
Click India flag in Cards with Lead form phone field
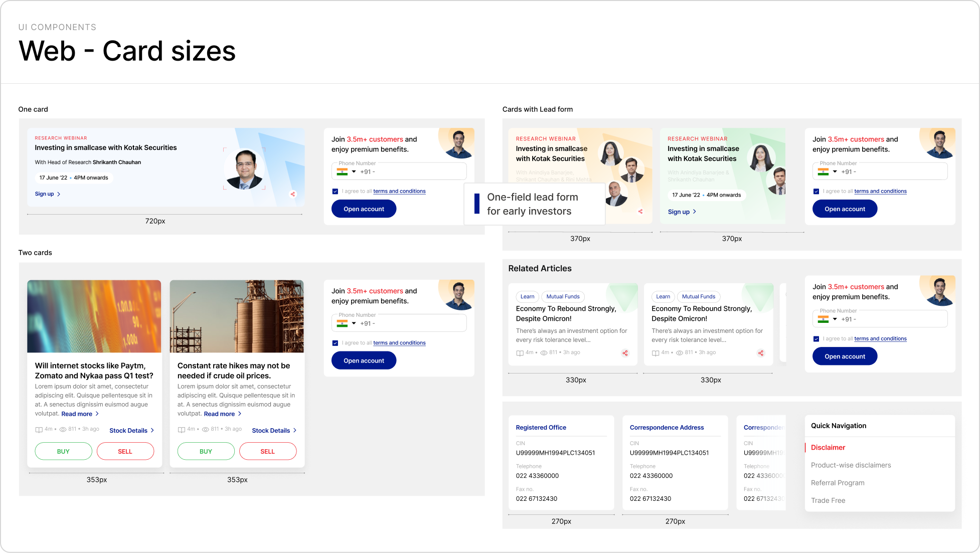tap(823, 171)
